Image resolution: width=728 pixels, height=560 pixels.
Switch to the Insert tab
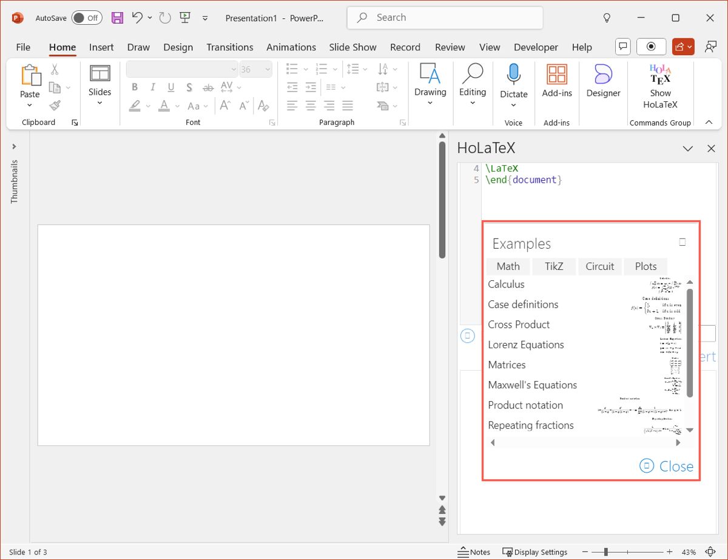[x=101, y=47]
